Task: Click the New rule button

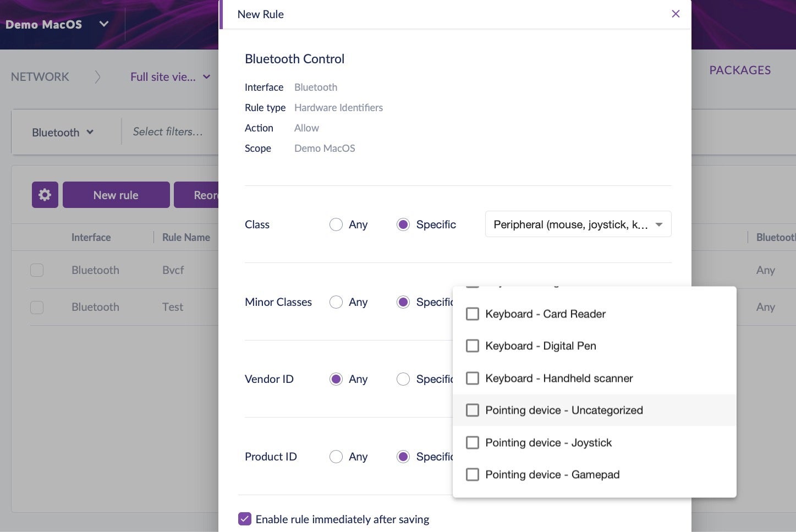Action: point(116,195)
